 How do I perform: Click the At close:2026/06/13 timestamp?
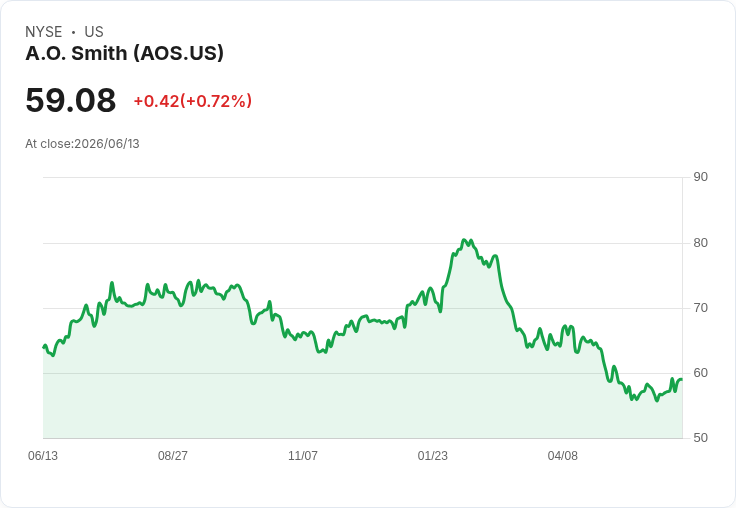point(82,144)
